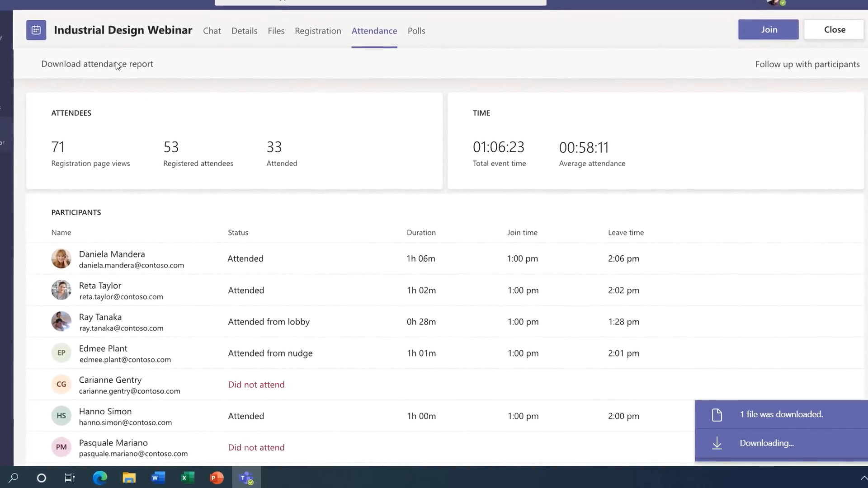Click the downloading arrow icon

717,443
